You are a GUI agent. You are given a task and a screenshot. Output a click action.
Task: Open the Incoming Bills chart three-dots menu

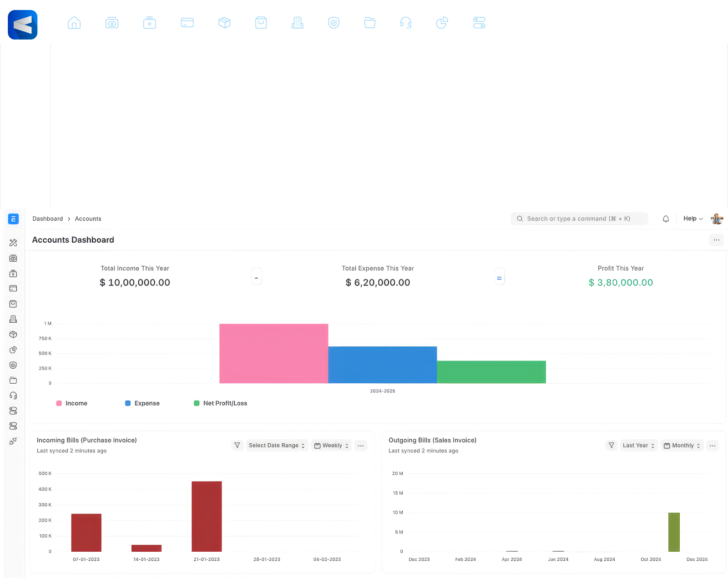click(361, 446)
